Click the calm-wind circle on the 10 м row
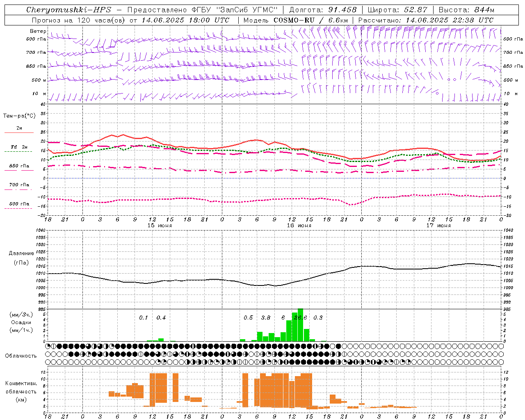Viewport: 525px width, 420px height. tap(437, 94)
